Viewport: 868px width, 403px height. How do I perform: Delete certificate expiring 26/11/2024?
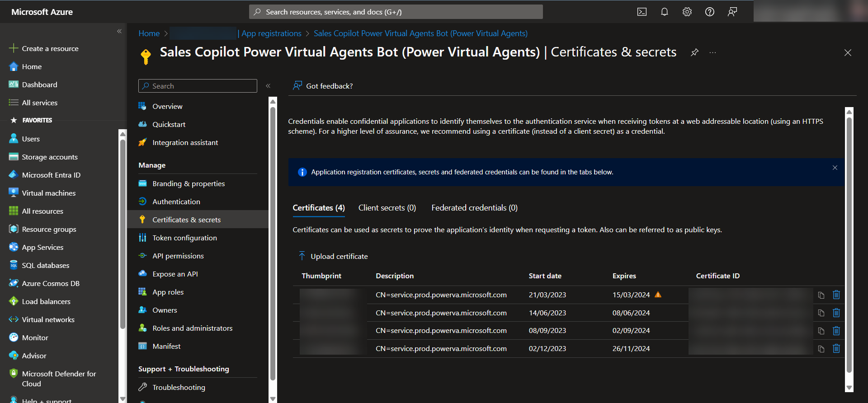[x=836, y=348]
